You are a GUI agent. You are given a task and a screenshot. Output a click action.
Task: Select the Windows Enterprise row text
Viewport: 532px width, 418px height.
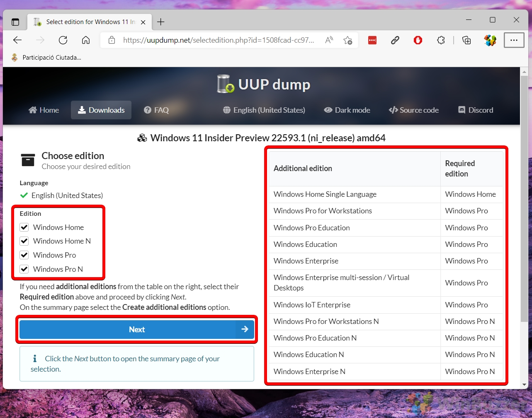(306, 261)
